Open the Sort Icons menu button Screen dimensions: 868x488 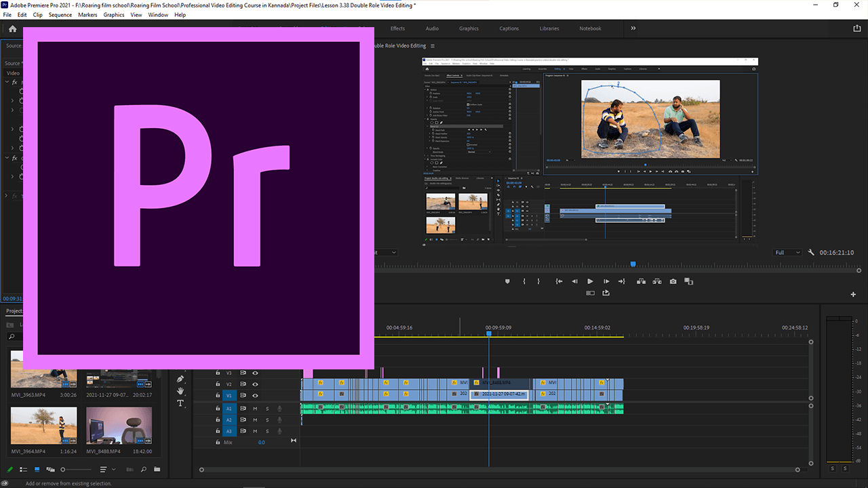pos(103,469)
